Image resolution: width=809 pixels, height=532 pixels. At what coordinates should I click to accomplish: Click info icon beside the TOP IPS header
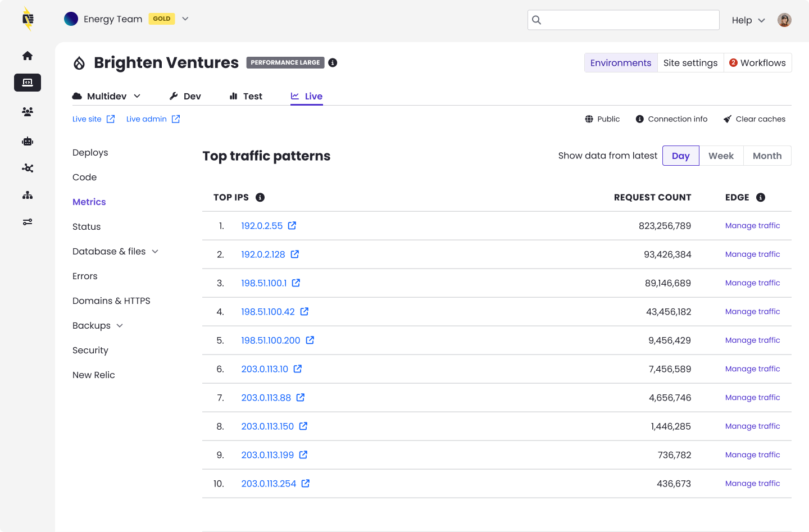pos(260,197)
